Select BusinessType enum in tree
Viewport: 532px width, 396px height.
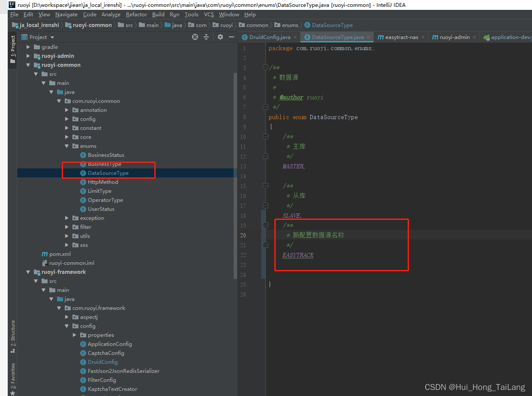[105, 164]
